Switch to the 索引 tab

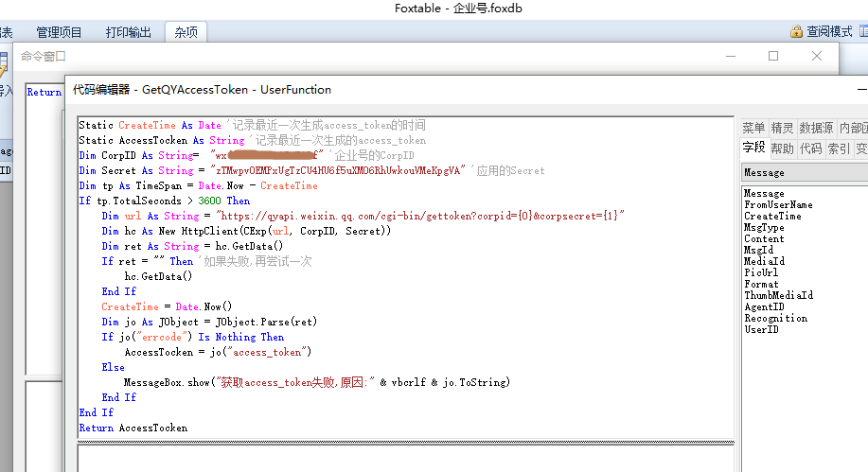pyautogui.click(x=839, y=149)
